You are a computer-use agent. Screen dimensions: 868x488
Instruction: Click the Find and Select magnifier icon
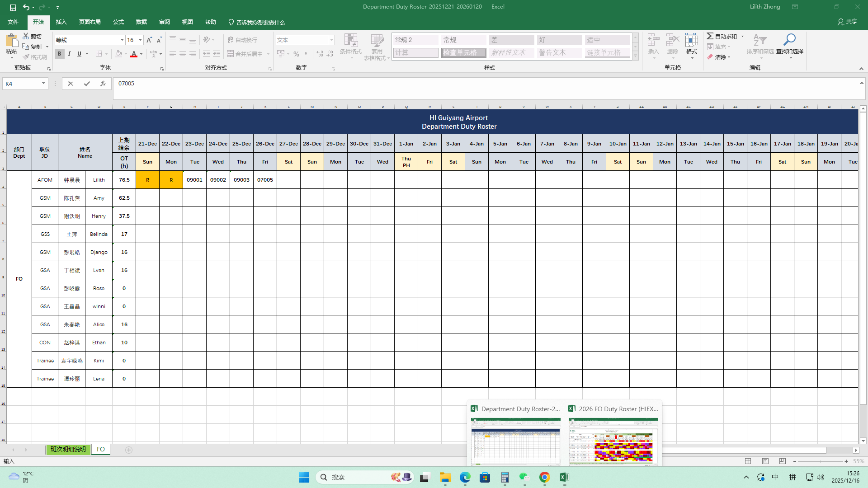click(789, 40)
